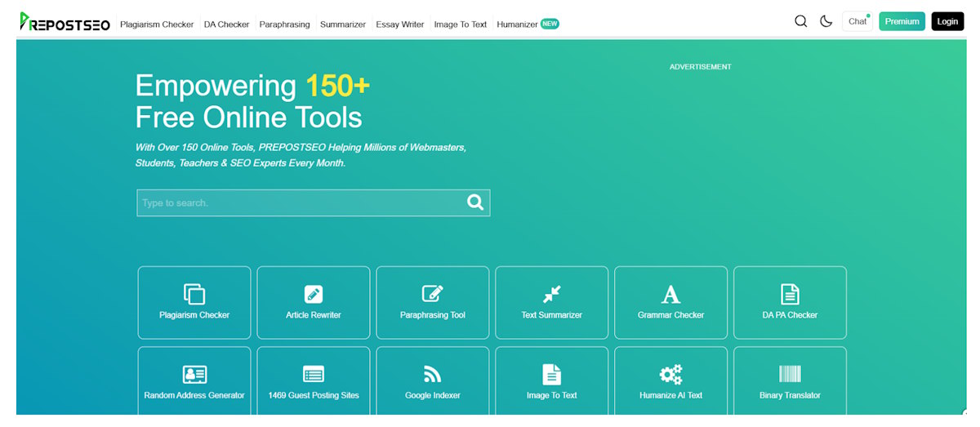This screenshot has width=980, height=427.
Task: Click the ADVERTISEMENT label
Action: (x=701, y=67)
